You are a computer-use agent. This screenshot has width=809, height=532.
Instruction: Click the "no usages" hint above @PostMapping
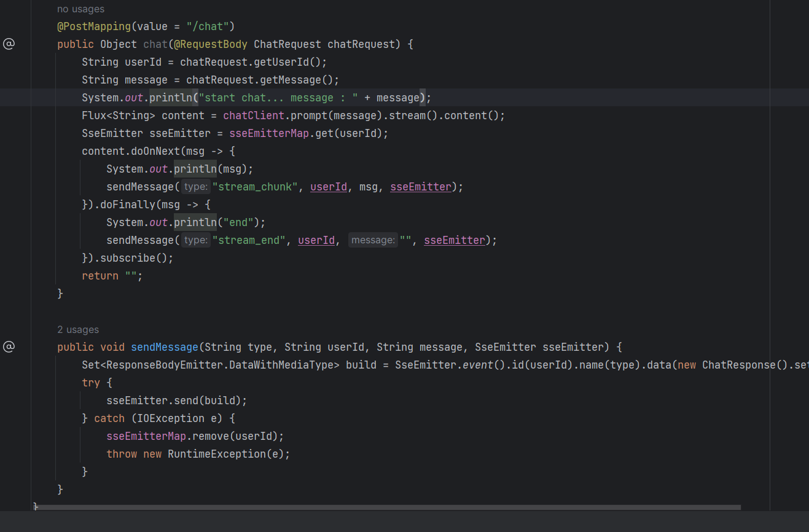tap(80, 9)
